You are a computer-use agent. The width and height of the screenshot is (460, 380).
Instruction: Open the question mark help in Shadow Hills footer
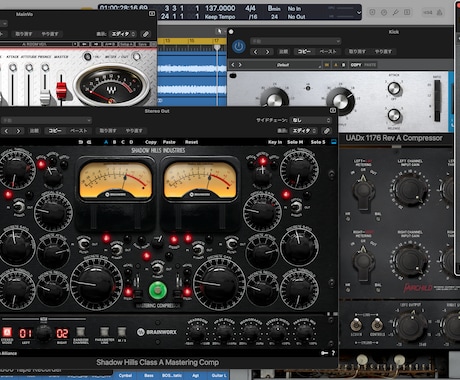pyautogui.click(x=333, y=353)
